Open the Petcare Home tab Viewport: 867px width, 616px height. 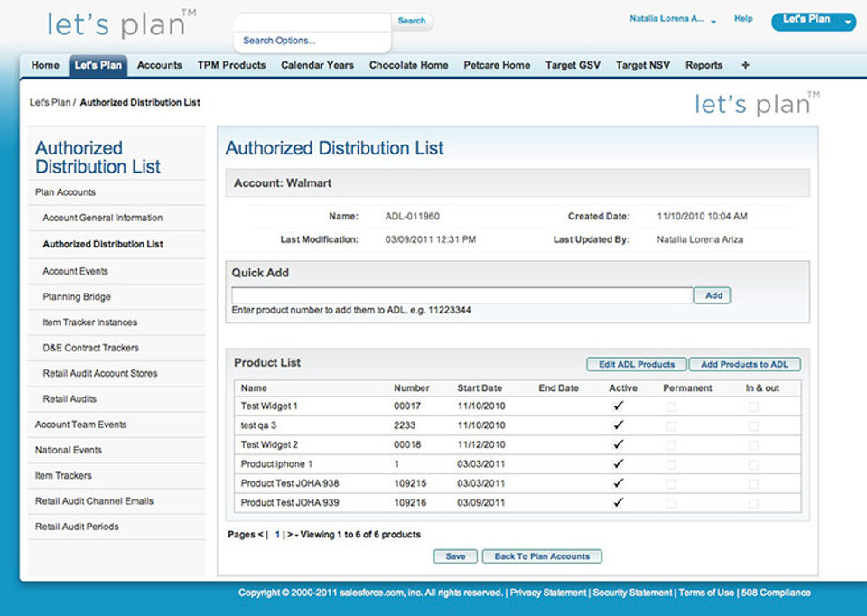[497, 65]
